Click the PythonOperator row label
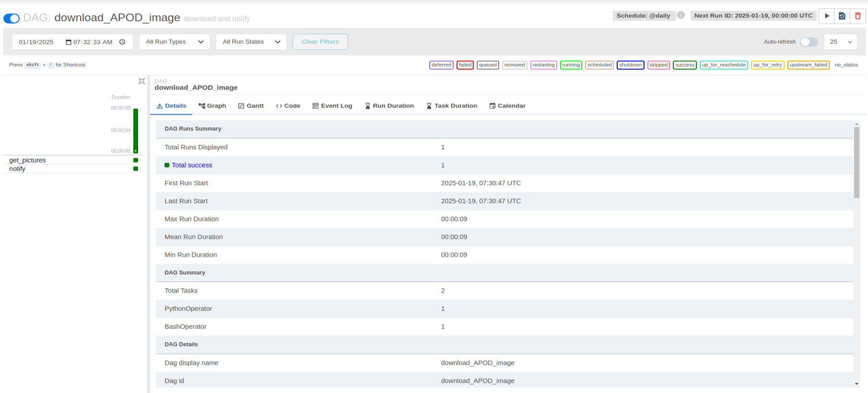 pyautogui.click(x=188, y=309)
